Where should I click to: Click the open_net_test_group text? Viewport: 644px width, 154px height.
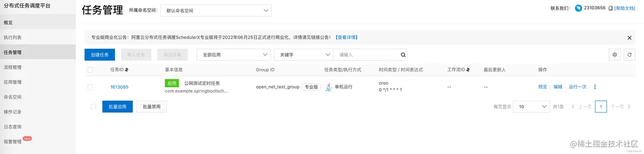point(278,87)
